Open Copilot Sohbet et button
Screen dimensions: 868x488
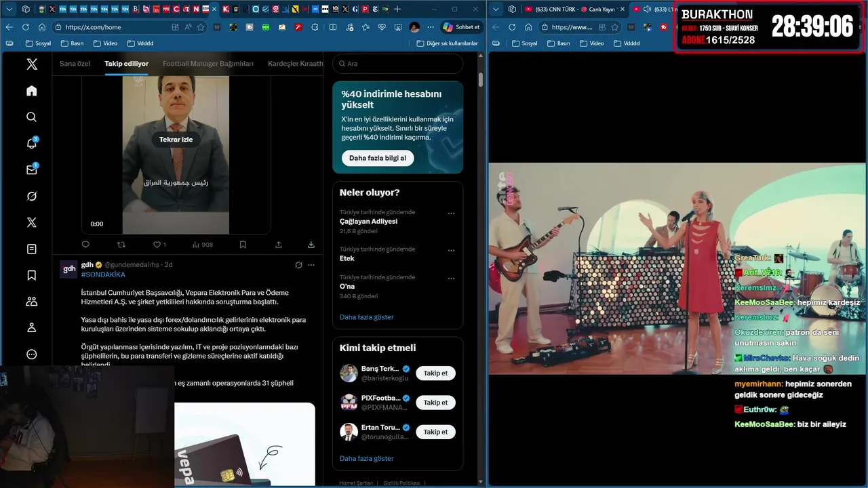point(461,27)
